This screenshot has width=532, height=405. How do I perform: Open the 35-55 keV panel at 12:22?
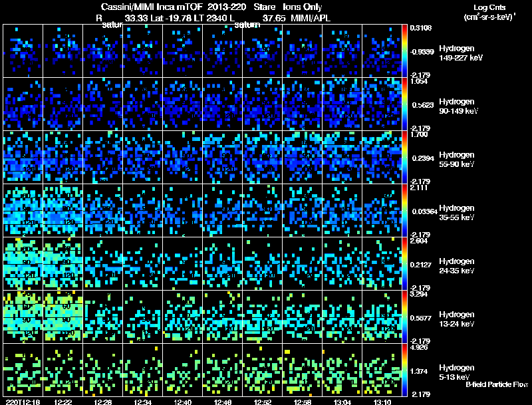click(63, 211)
